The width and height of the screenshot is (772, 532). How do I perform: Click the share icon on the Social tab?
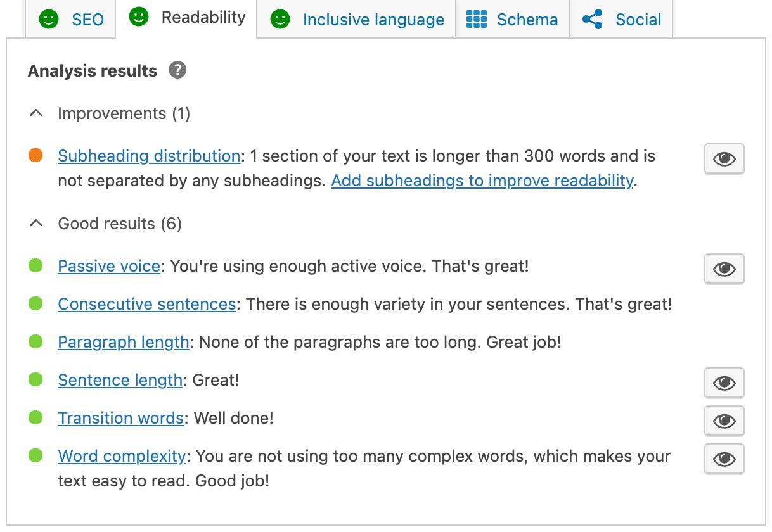593,20
